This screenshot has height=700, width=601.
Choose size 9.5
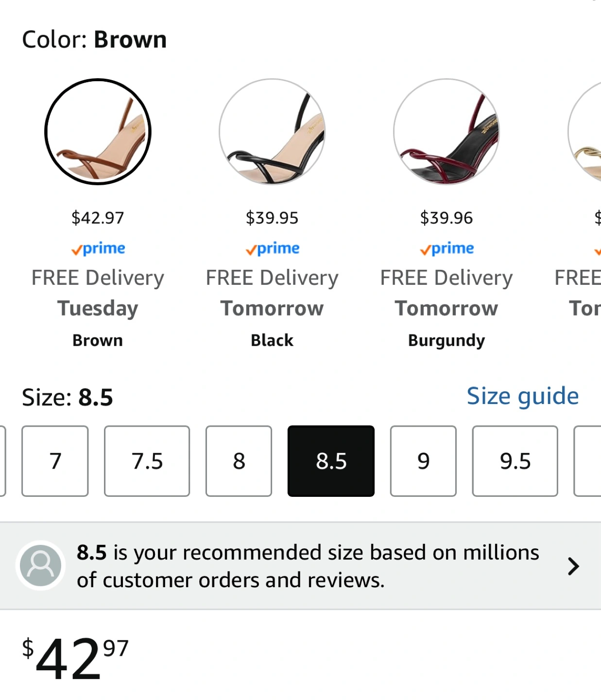pos(515,461)
